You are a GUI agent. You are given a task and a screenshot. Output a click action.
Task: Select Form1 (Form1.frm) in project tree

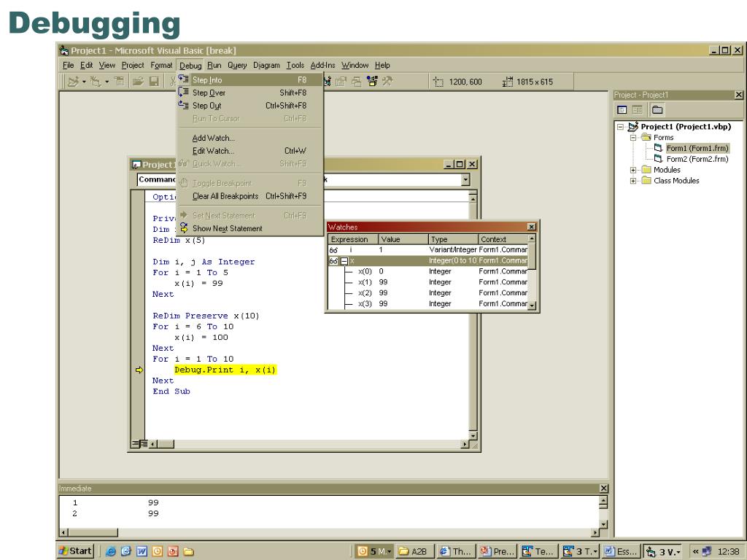click(x=697, y=148)
